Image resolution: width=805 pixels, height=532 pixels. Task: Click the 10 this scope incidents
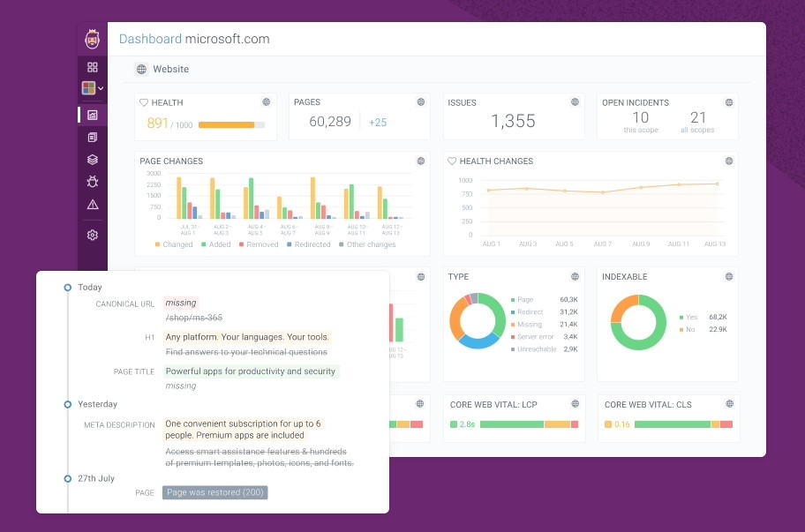coord(641,122)
